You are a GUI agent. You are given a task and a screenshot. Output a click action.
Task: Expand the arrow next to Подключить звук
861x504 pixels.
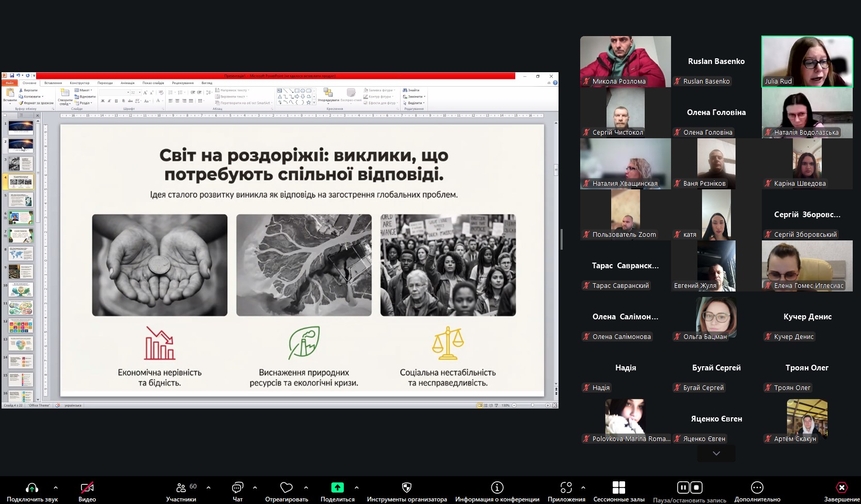coord(56,487)
